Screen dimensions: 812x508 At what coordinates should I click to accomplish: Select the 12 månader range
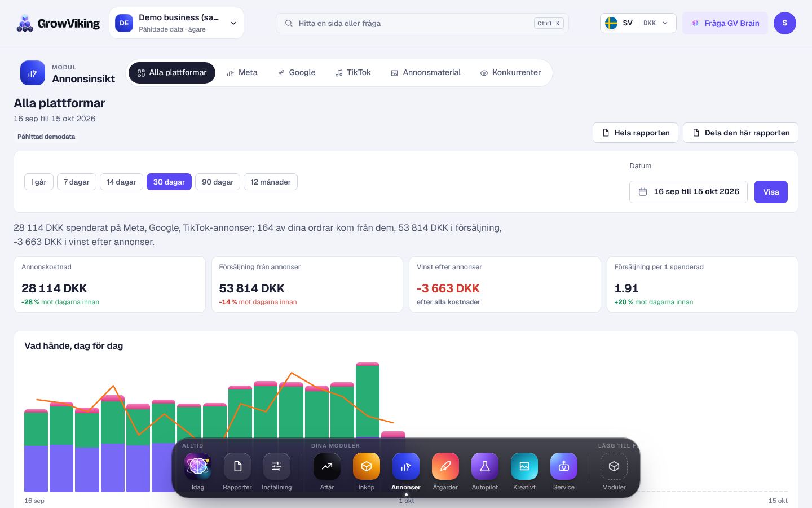[x=271, y=182]
